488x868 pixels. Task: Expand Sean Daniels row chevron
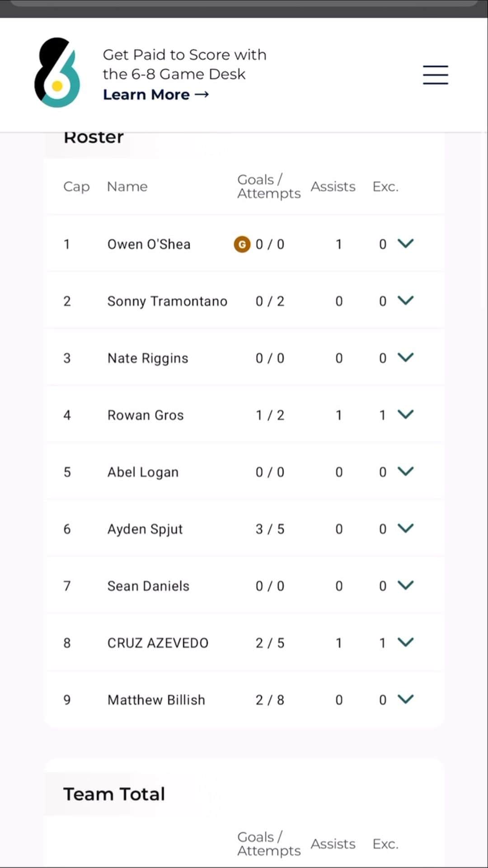(406, 585)
